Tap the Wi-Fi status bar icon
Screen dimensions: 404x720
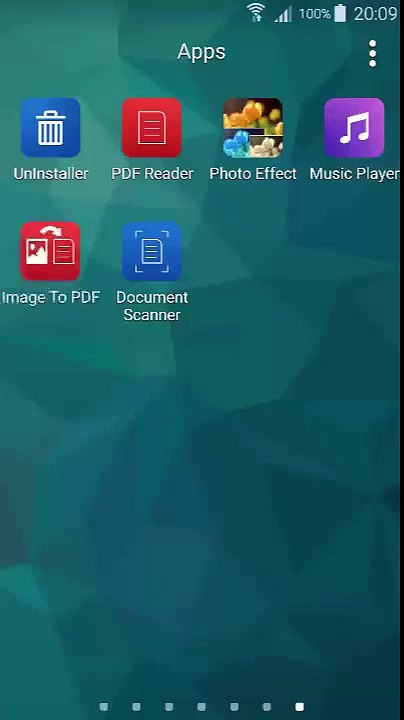click(257, 12)
